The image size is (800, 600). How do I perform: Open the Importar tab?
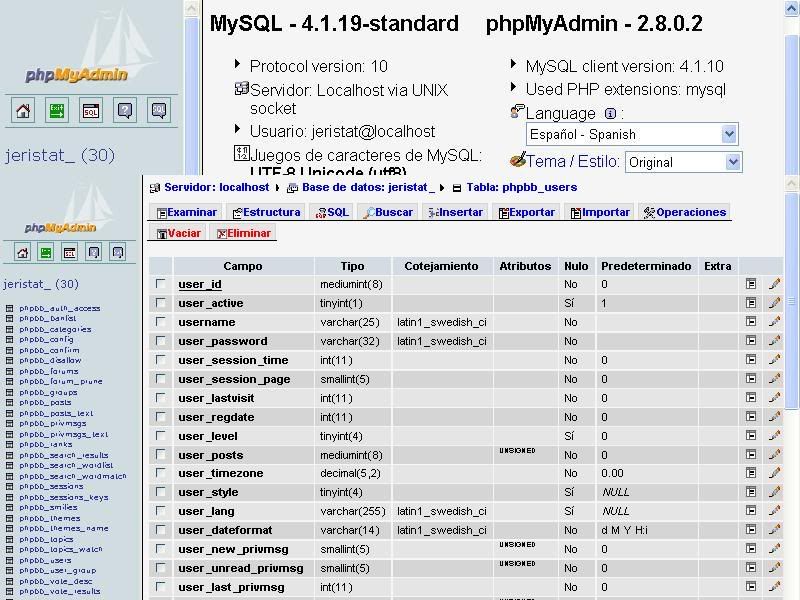pyautogui.click(x=600, y=212)
